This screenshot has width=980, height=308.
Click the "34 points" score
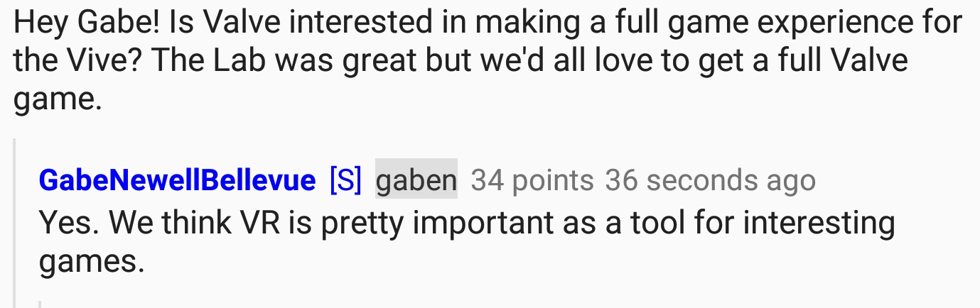click(532, 181)
